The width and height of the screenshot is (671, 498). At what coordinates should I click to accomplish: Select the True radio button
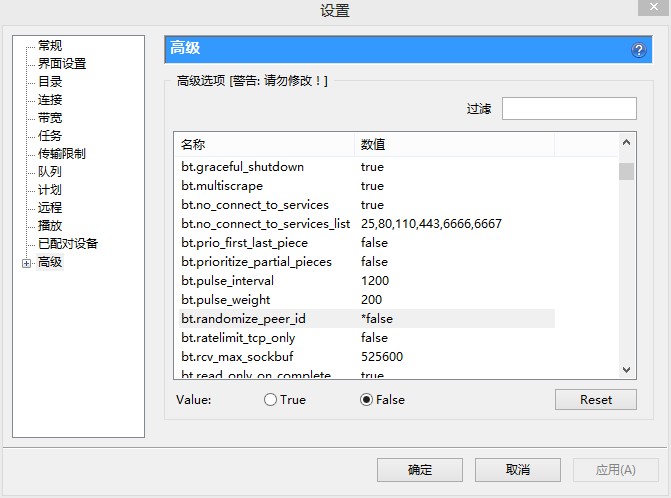pos(270,400)
